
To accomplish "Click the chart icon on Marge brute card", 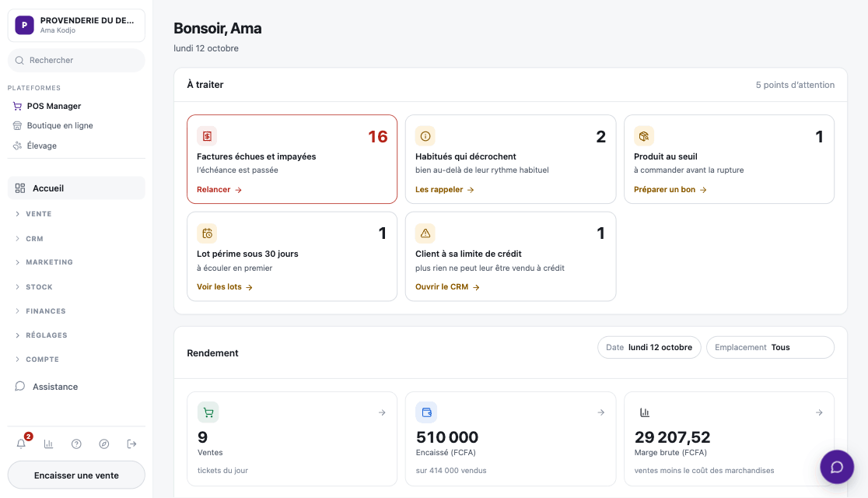I will coord(645,412).
